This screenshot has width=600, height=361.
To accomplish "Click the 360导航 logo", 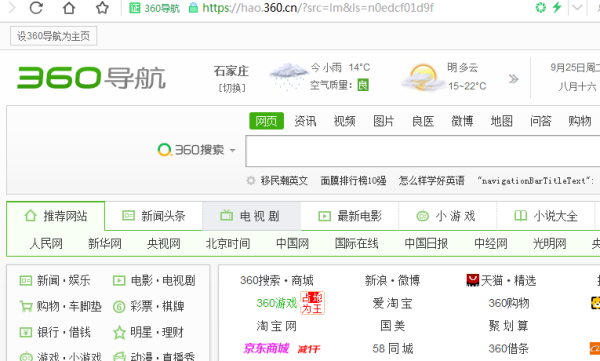I will 91,78.
